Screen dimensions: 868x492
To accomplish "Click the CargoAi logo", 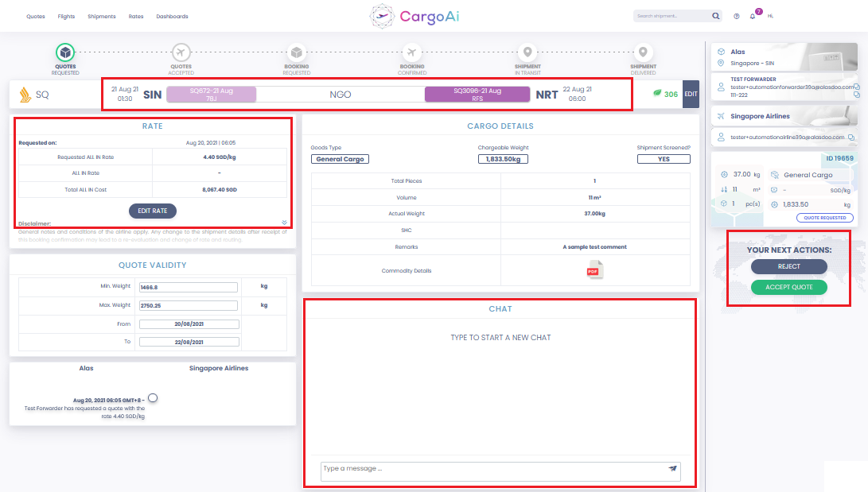I will point(415,16).
